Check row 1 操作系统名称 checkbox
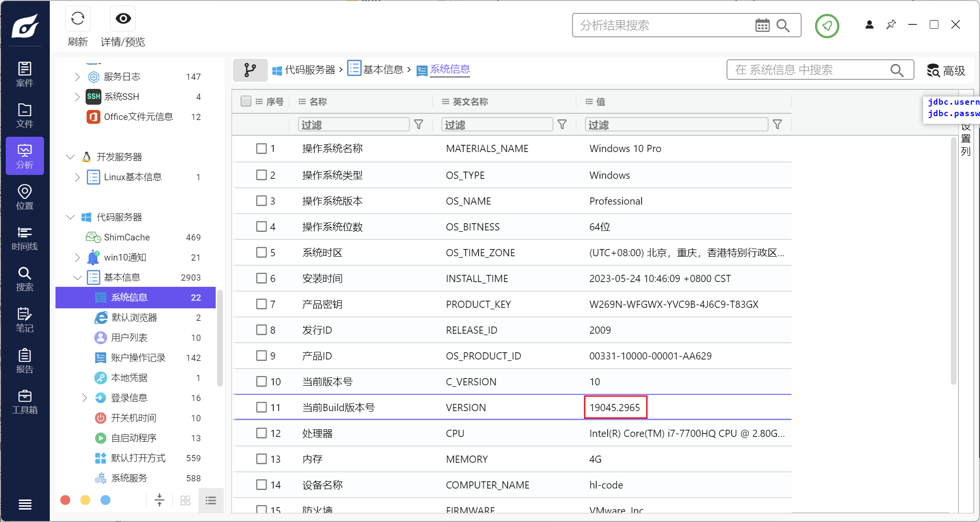The image size is (980, 522). click(261, 149)
